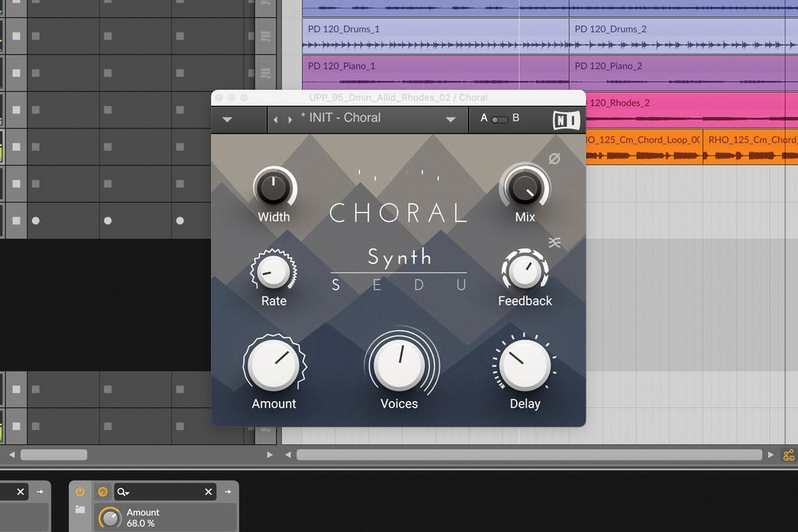Toggle the orange device power button
Screen dimensions: 798x532
pyautogui.click(x=79, y=491)
